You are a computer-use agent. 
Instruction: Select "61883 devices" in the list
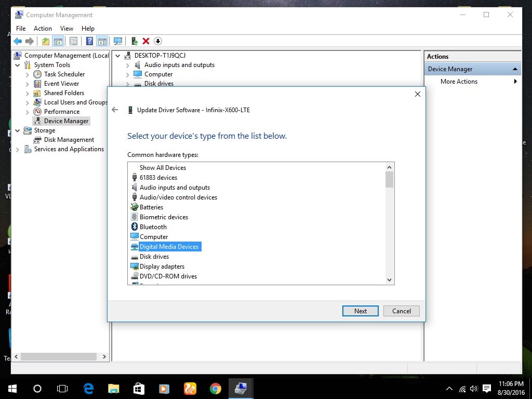coord(158,178)
